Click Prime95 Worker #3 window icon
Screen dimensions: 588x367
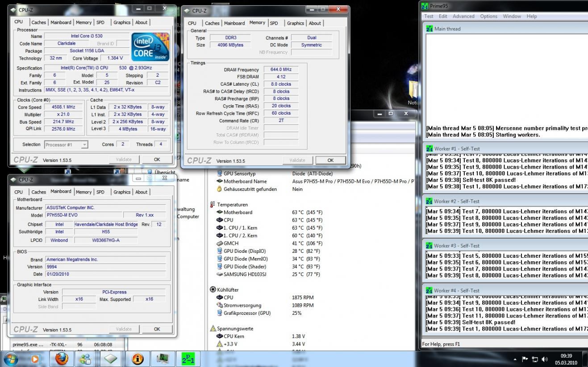coord(430,246)
